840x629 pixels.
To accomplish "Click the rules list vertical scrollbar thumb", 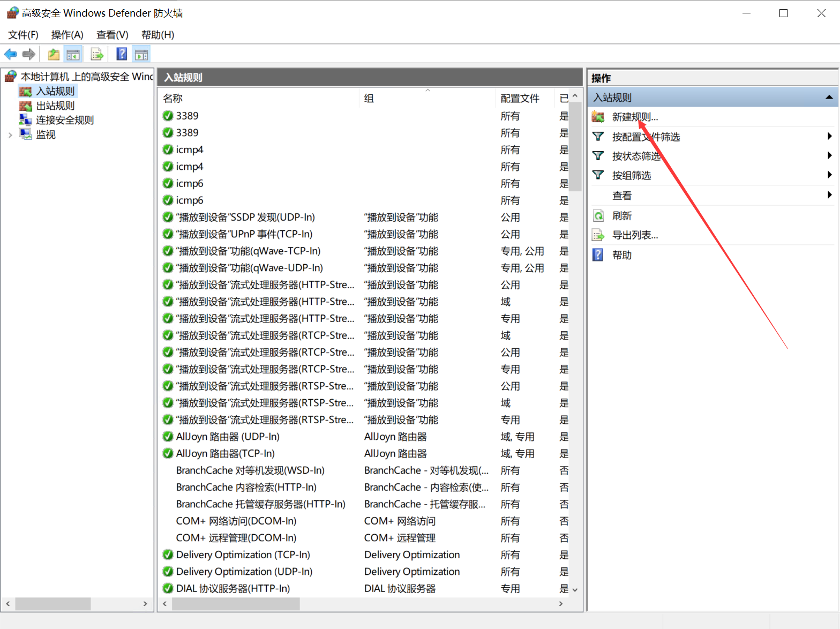I will (x=575, y=146).
